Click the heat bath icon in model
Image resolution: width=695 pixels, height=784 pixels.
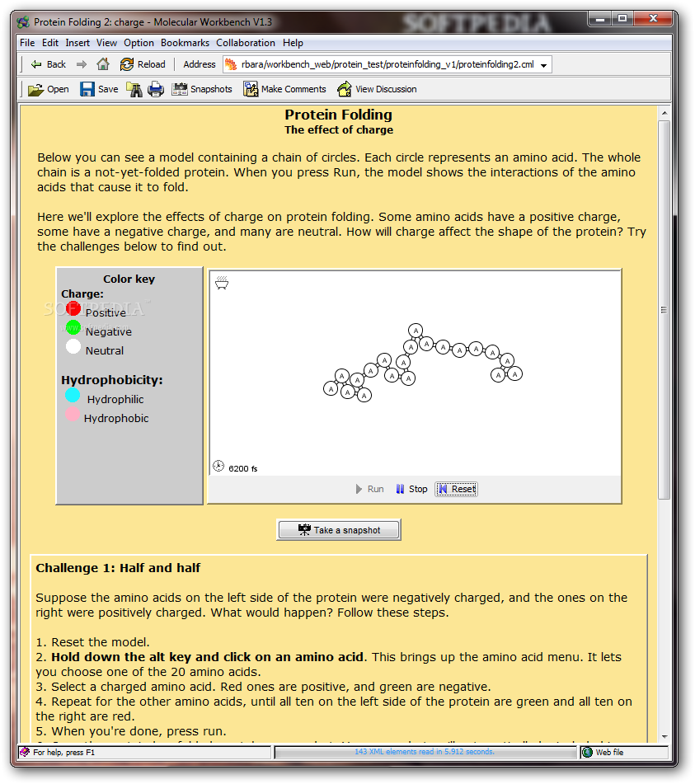(222, 283)
